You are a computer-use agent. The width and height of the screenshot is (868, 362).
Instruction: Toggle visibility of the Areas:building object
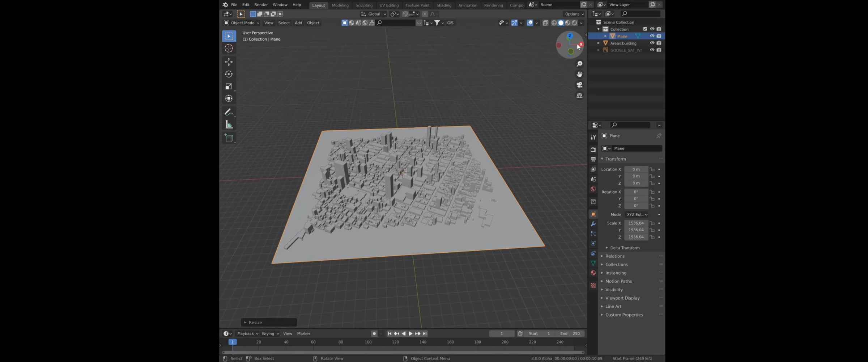652,43
